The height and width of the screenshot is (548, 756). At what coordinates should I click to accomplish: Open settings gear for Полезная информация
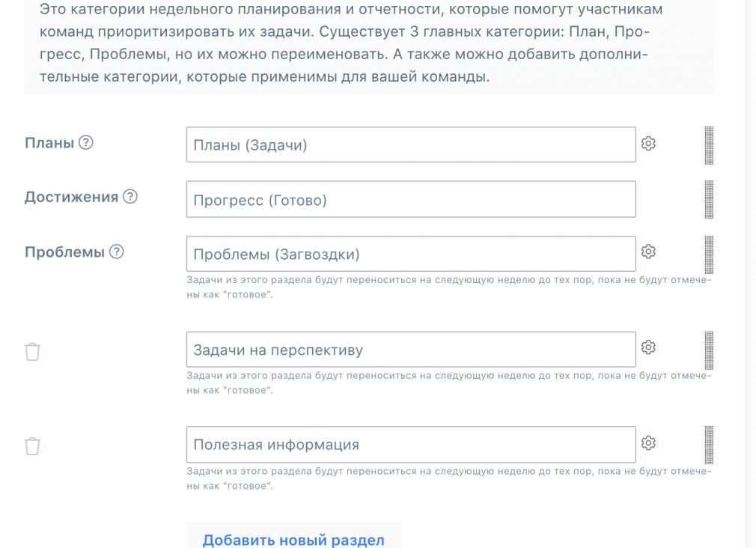click(x=648, y=442)
